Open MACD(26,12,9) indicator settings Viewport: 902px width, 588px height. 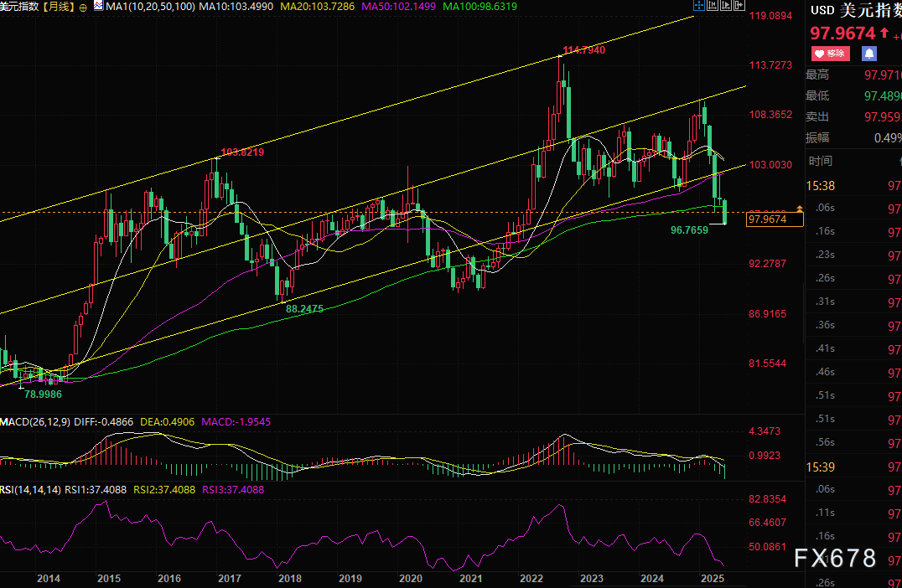(36, 421)
